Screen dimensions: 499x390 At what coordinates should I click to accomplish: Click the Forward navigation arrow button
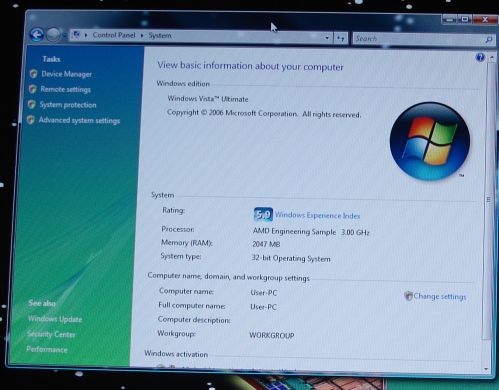point(53,34)
